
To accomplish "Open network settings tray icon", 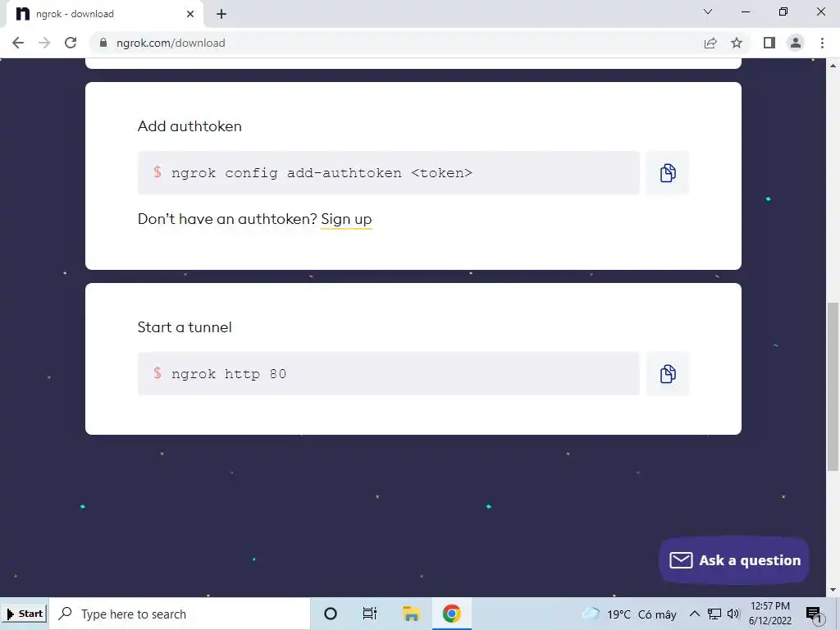I will pos(714,614).
